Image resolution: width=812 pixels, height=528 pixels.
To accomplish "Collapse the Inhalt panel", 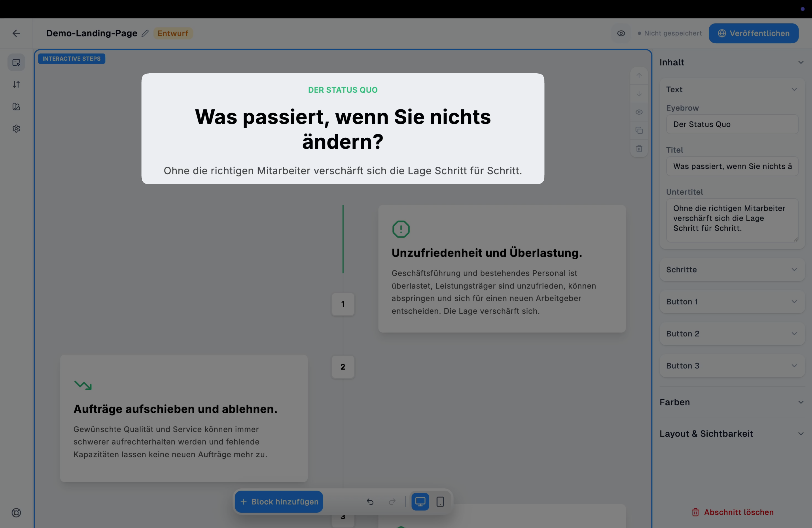I will (732, 63).
